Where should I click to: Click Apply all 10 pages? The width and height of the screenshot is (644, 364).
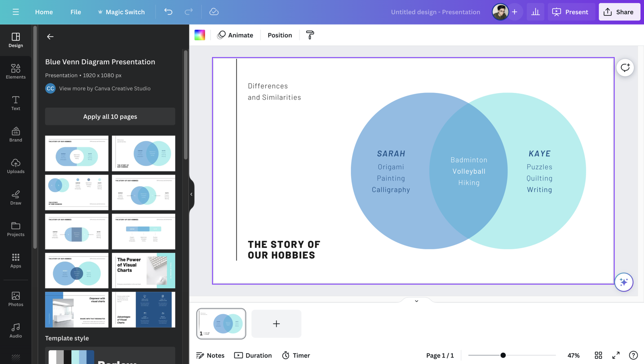click(110, 116)
